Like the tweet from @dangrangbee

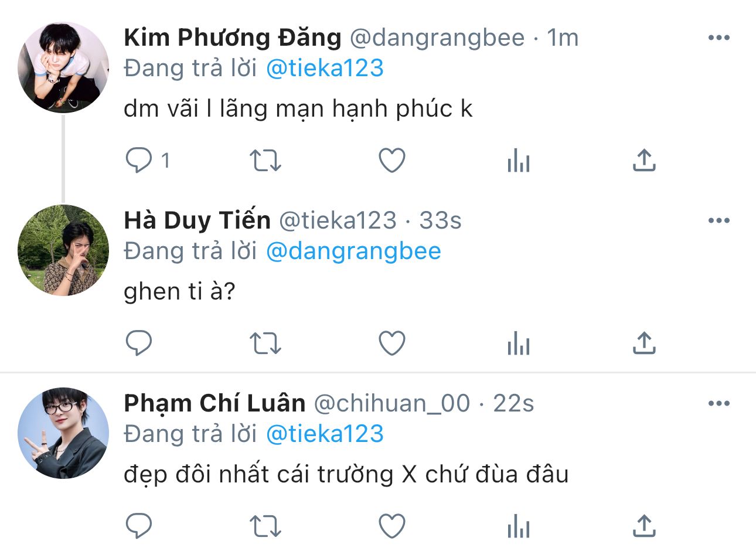pos(392,160)
